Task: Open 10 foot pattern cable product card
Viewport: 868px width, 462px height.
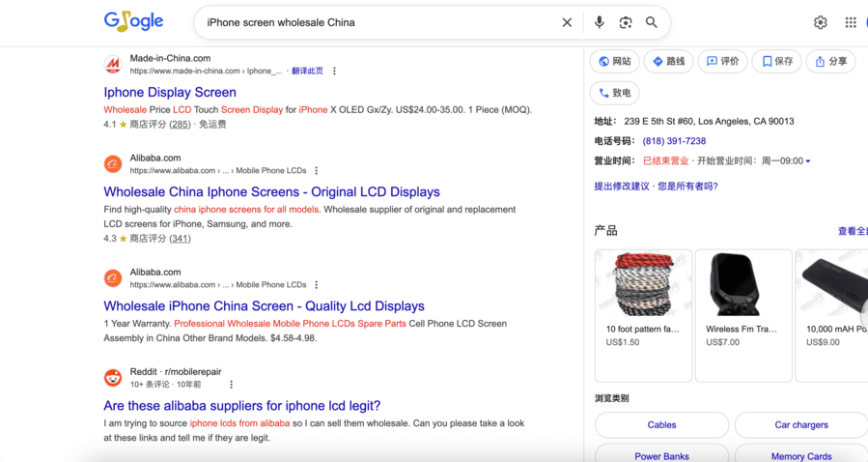Action: click(x=643, y=316)
